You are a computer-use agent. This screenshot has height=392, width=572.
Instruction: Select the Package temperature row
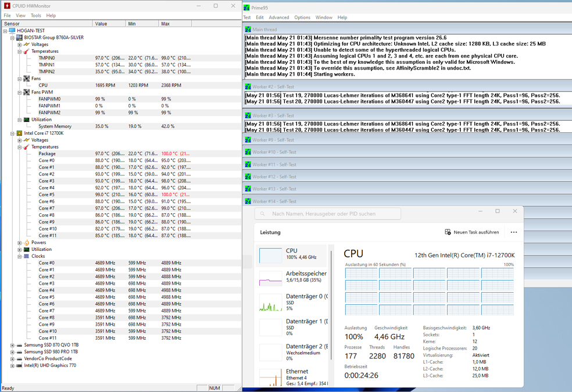tap(122, 154)
